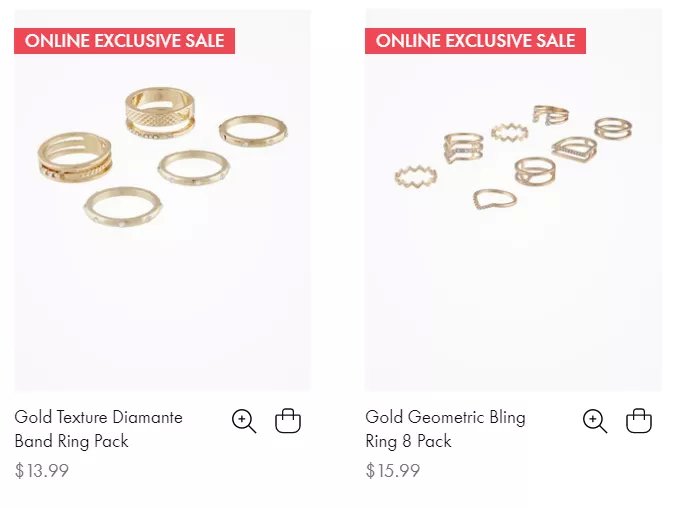
Task: Select the $13.99 price label
Action: tap(42, 470)
